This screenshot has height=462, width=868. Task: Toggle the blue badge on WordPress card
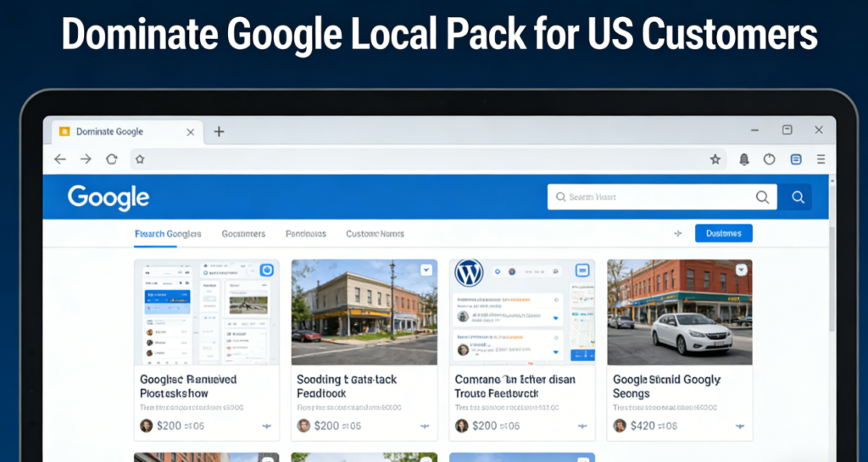582,270
